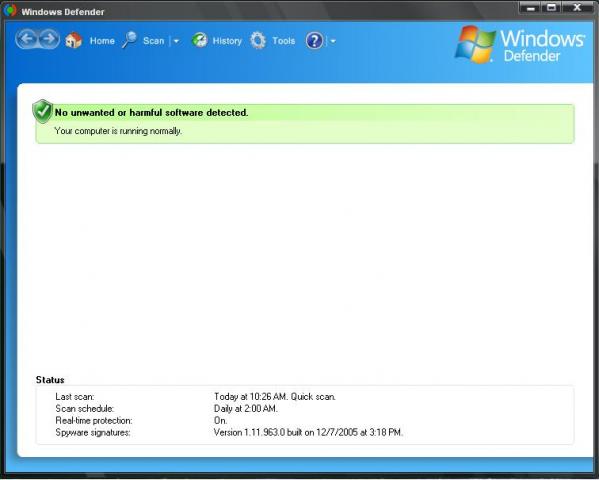Click the green shield check icon
This screenshot has width=599, height=480.
pyautogui.click(x=42, y=111)
